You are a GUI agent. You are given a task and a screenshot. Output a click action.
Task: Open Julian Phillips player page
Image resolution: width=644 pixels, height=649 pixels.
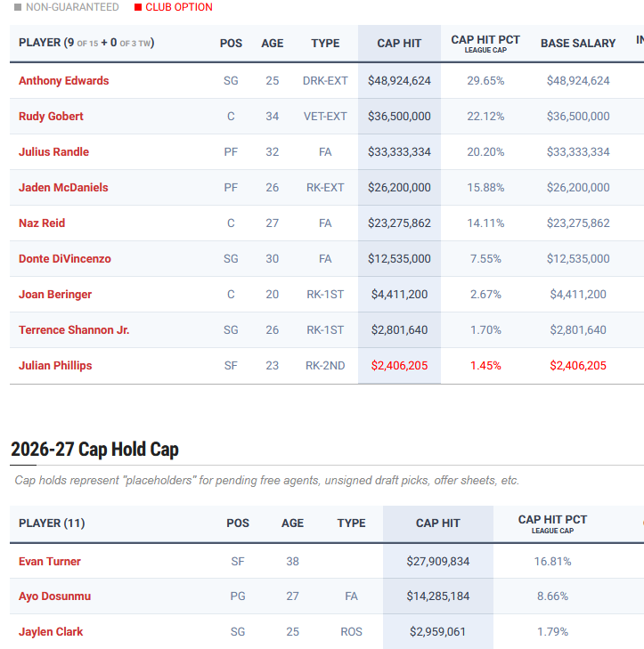tap(55, 366)
